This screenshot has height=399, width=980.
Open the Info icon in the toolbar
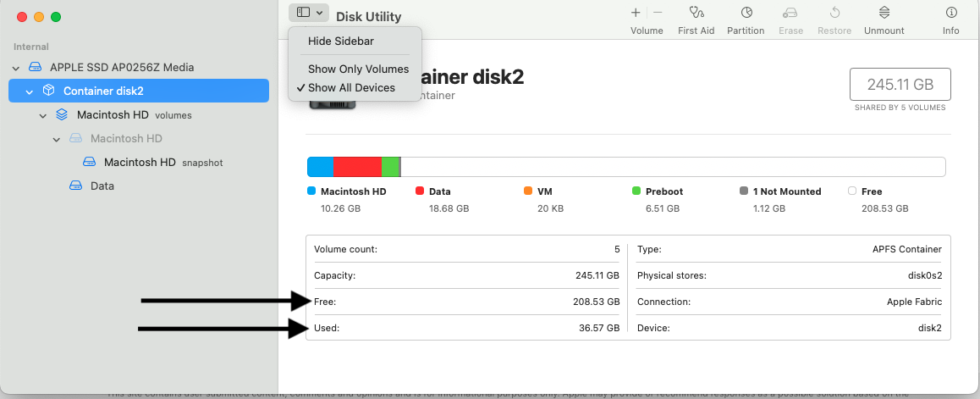[x=951, y=12]
